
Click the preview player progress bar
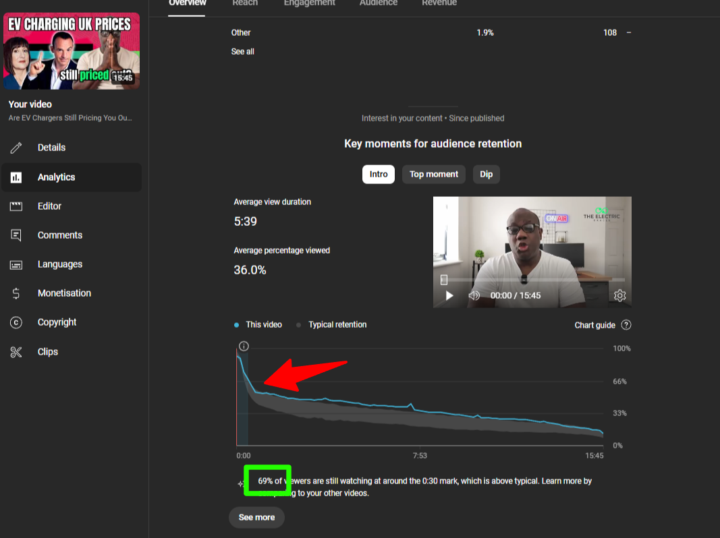532,279
